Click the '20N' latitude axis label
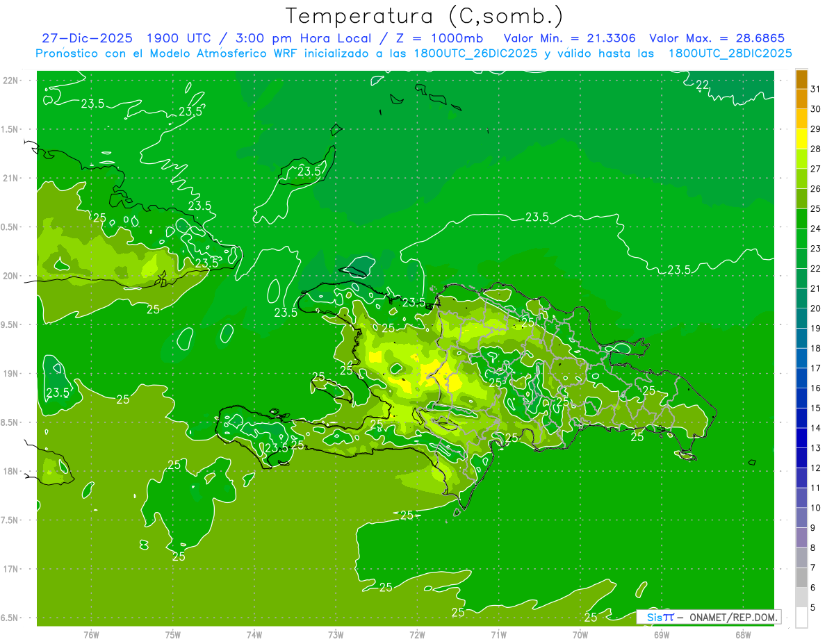 click(10, 276)
